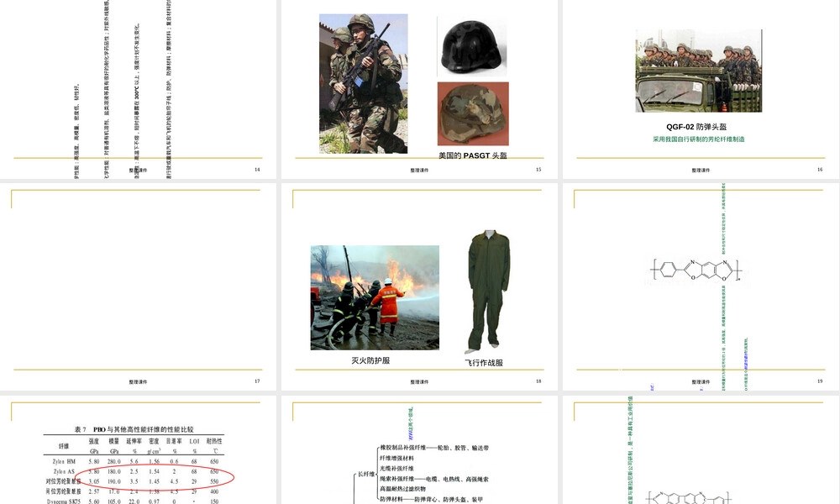This screenshot has width=840, height=504.
Task: Select the line "光缆补强纤维"
Action: coord(396,468)
